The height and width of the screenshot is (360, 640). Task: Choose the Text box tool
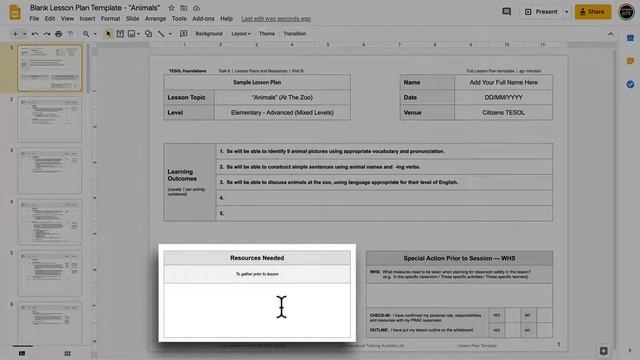[120, 34]
